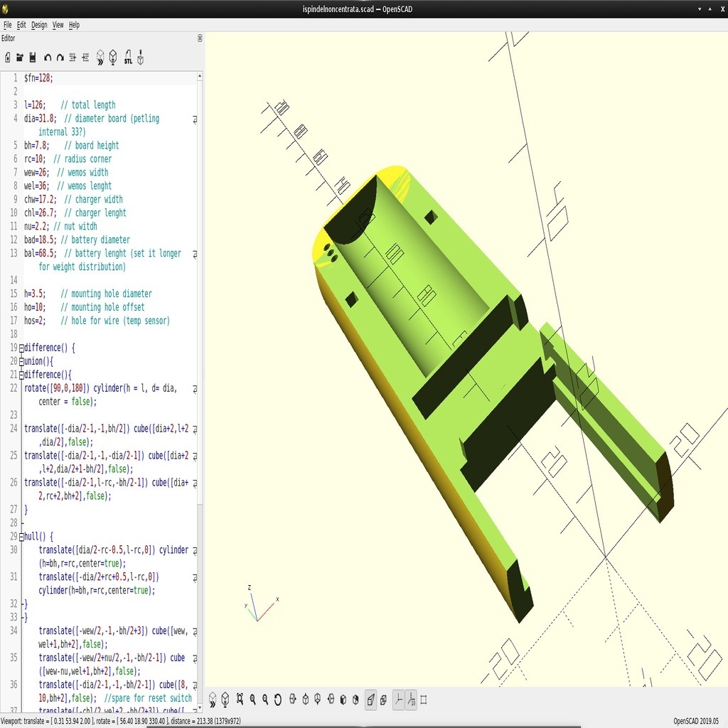Image resolution: width=728 pixels, height=728 pixels.
Task: Toggle scale markers in viewport
Action: pyautogui.click(x=410, y=700)
